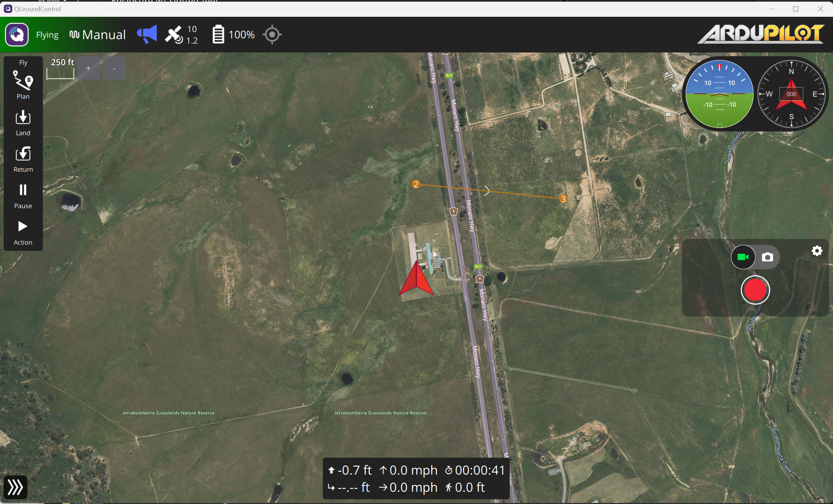Screen dimensions: 833x504
Task: Zoom in the map with plus button
Action: (89, 69)
